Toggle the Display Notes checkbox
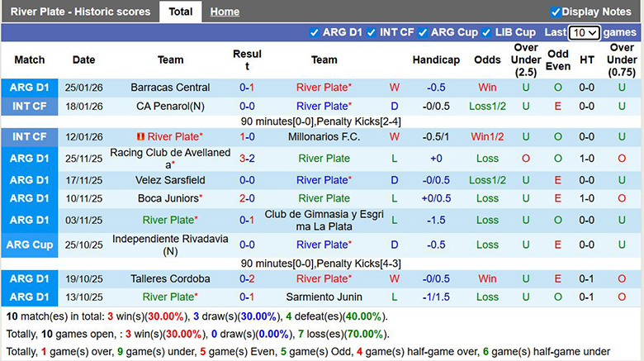 [556, 12]
